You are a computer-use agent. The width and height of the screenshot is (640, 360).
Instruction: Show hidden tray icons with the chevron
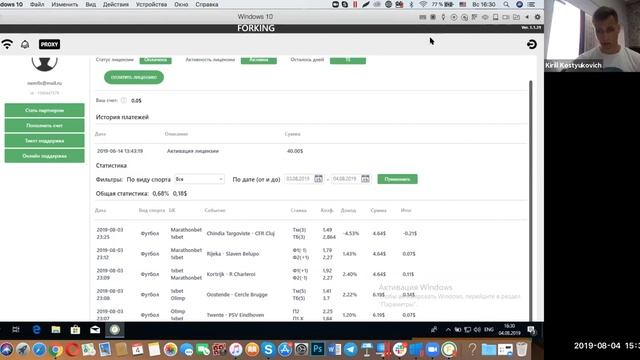click(448, 329)
